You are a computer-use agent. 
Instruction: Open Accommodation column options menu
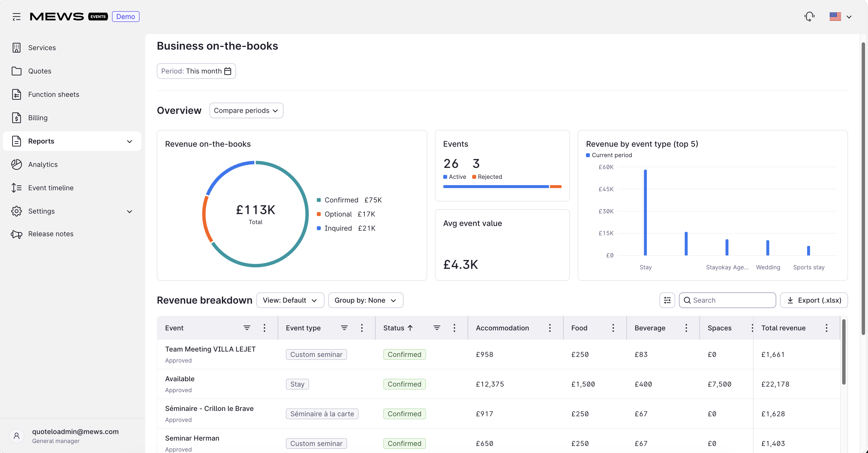click(550, 328)
